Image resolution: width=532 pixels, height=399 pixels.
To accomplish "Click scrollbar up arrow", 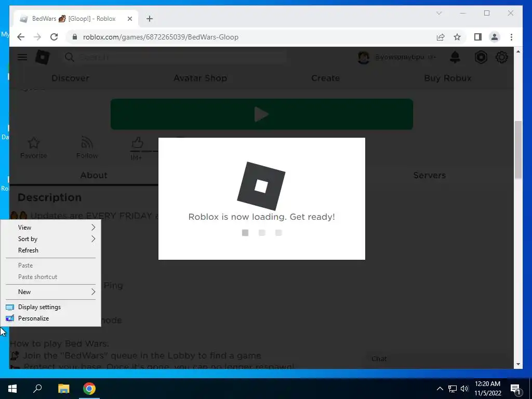I will (x=518, y=51).
